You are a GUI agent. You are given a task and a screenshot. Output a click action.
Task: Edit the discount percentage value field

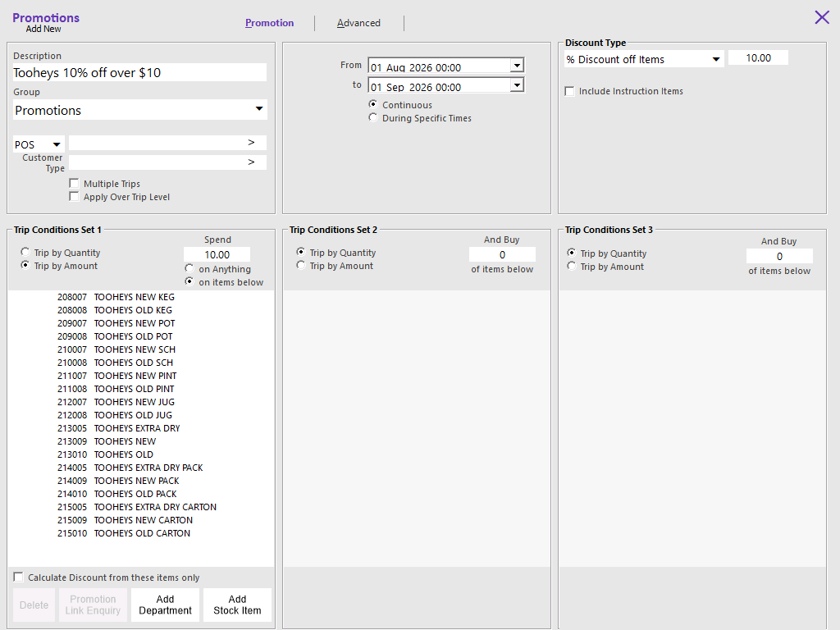758,58
